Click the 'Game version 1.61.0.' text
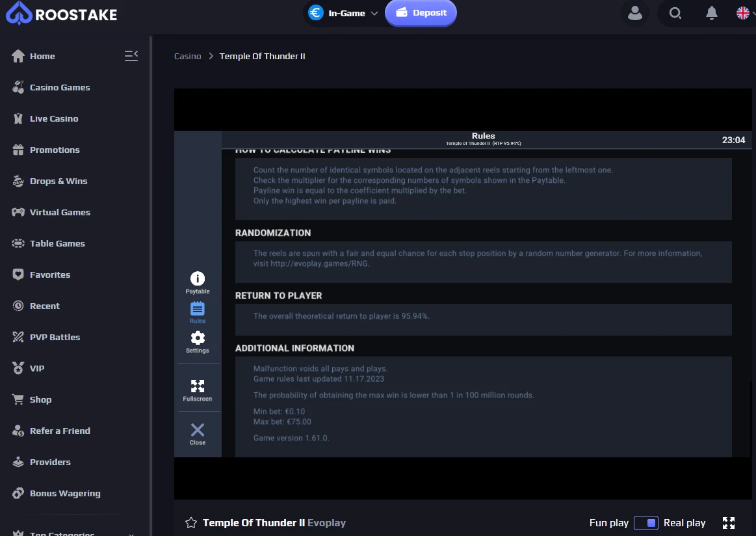Image resolution: width=756 pixels, height=536 pixels. pos(291,438)
